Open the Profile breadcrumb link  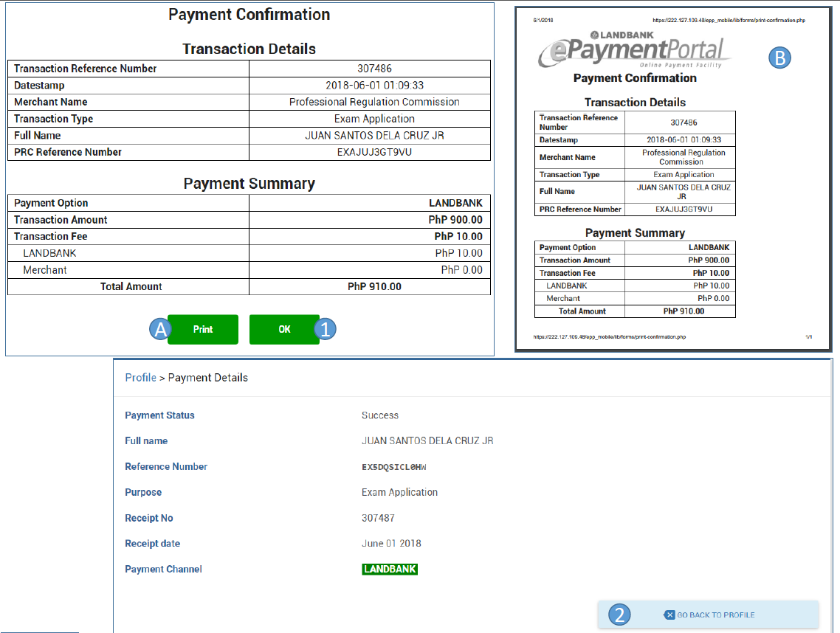tap(140, 378)
